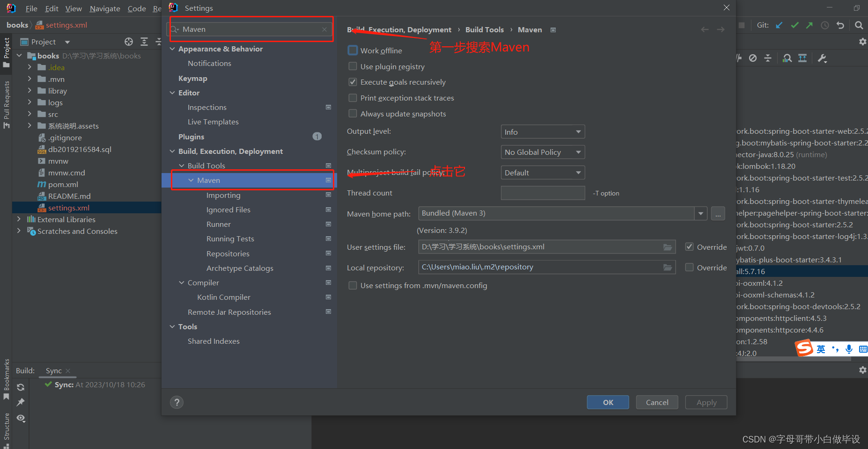Enable Use settings from .mvn/maven.config
868x449 pixels.
[353, 285]
